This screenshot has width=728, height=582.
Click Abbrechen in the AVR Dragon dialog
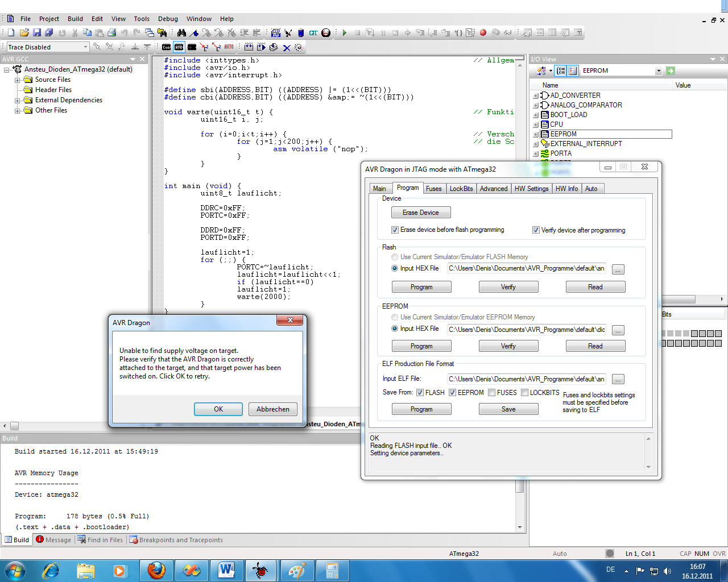273,409
